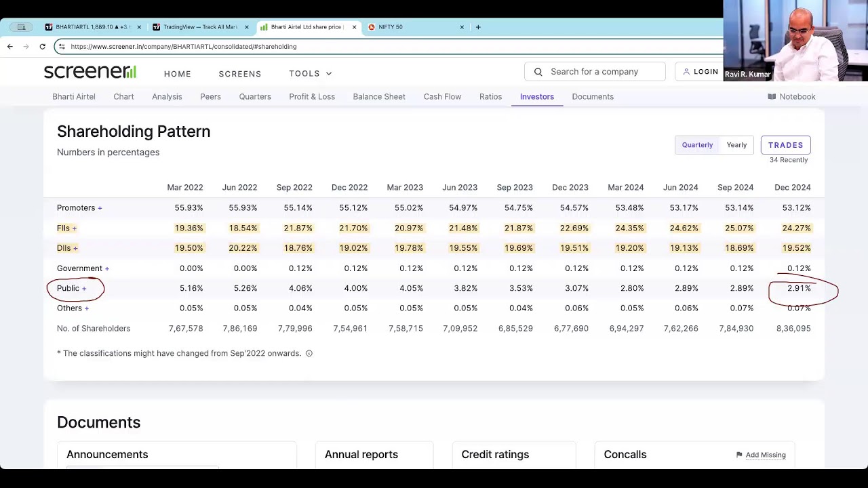Click FIIs value 24.27% for Dec 2024
The image size is (868, 488).
(x=796, y=228)
